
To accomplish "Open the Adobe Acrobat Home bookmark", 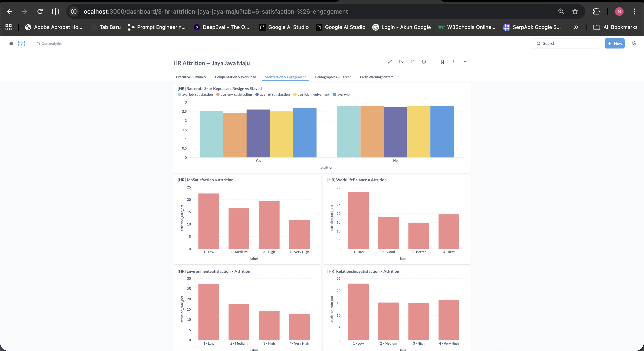I will tap(53, 27).
